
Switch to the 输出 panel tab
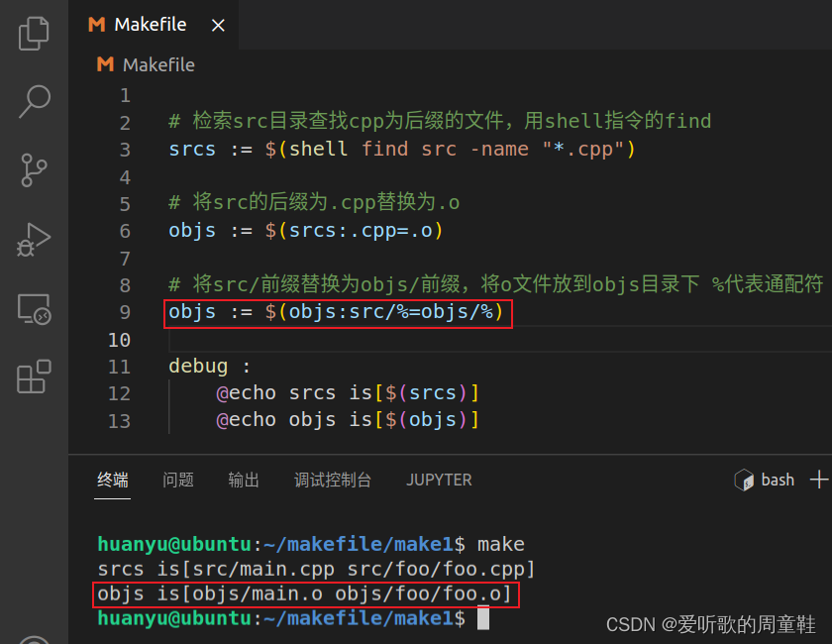tap(244, 480)
